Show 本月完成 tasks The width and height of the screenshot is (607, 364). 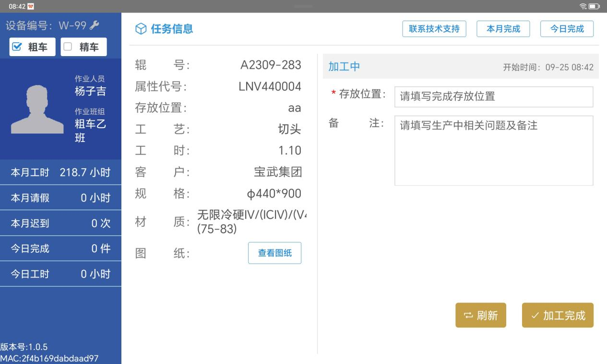[503, 29]
